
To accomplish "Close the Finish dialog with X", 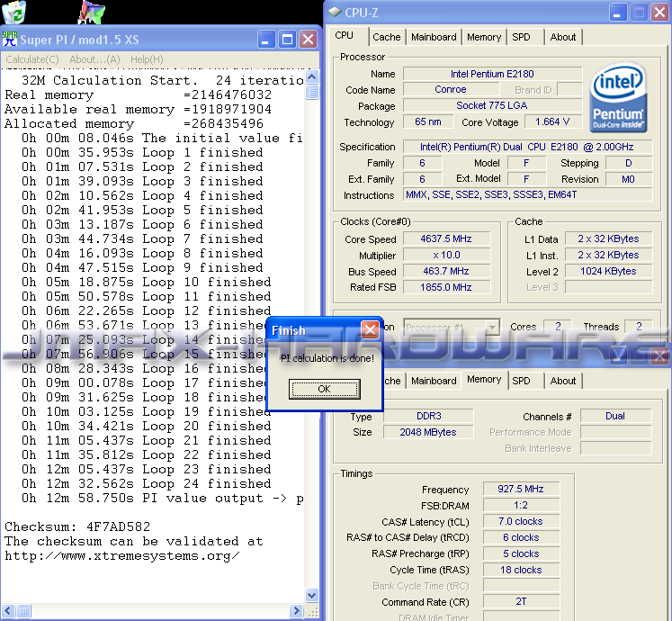I will [370, 330].
